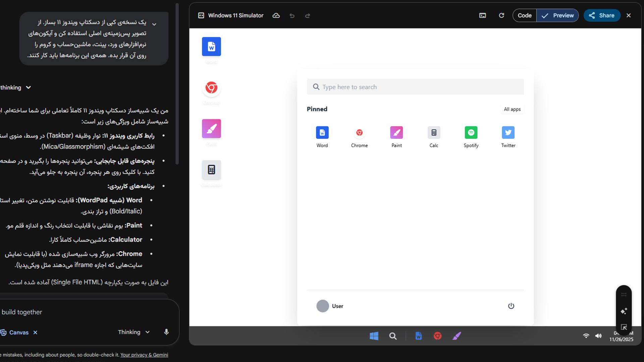The height and width of the screenshot is (362, 644).
Task: Open the Thinking model dropdown
Action: [133, 332]
